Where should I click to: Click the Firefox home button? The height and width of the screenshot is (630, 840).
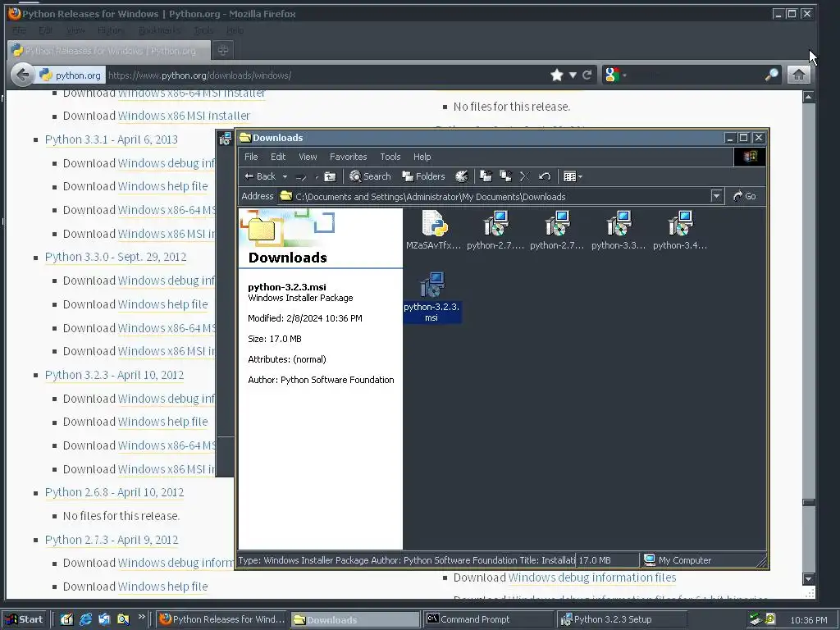pos(798,75)
